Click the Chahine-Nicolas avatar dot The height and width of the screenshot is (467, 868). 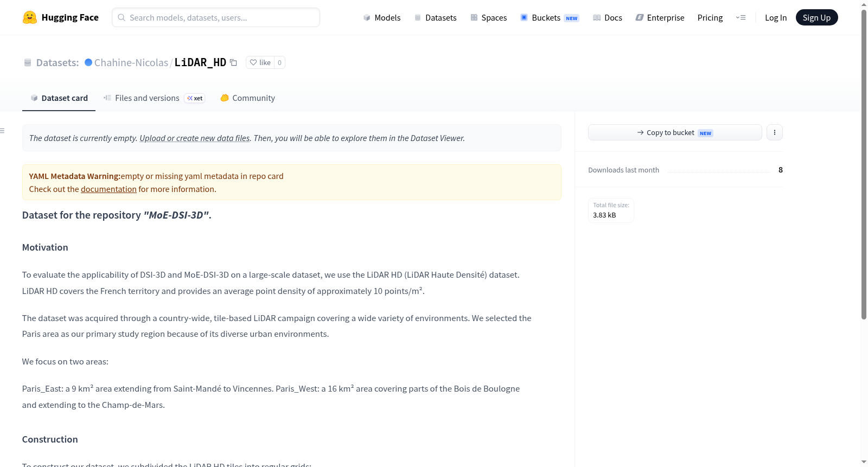[x=88, y=62]
